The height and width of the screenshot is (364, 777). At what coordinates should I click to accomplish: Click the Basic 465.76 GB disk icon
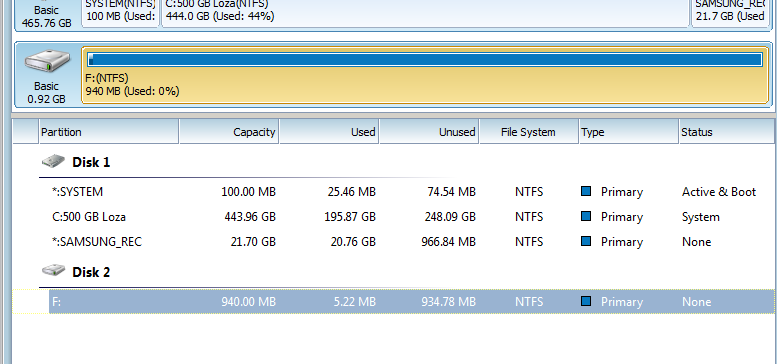[x=47, y=15]
